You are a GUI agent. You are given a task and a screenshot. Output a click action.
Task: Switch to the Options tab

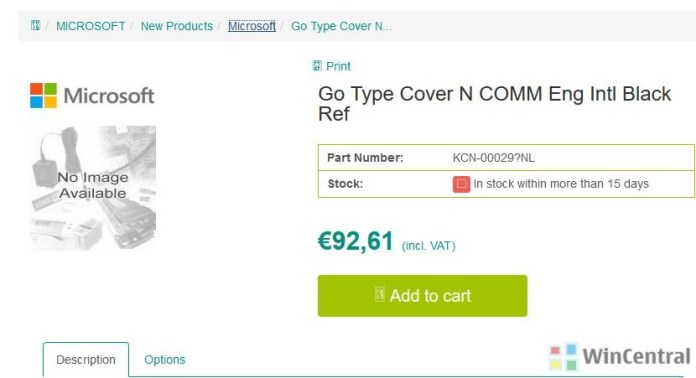[165, 359]
